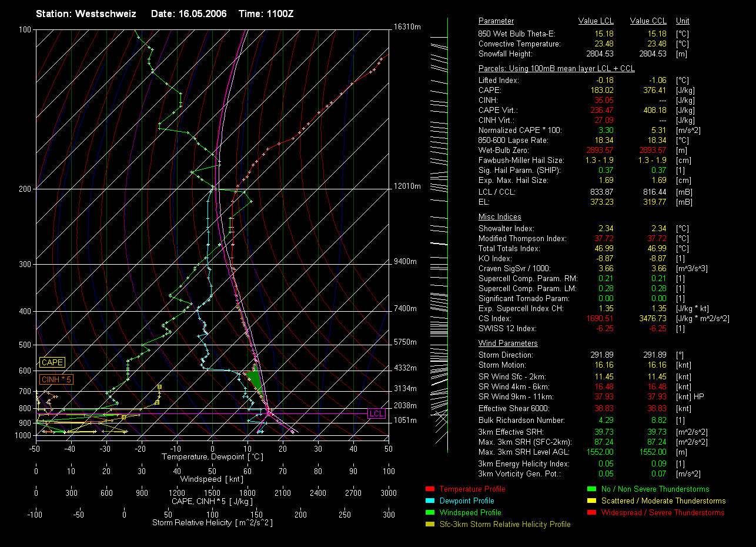756x547 pixels.
Task: Select the Value LCL column header
Action: (x=596, y=21)
